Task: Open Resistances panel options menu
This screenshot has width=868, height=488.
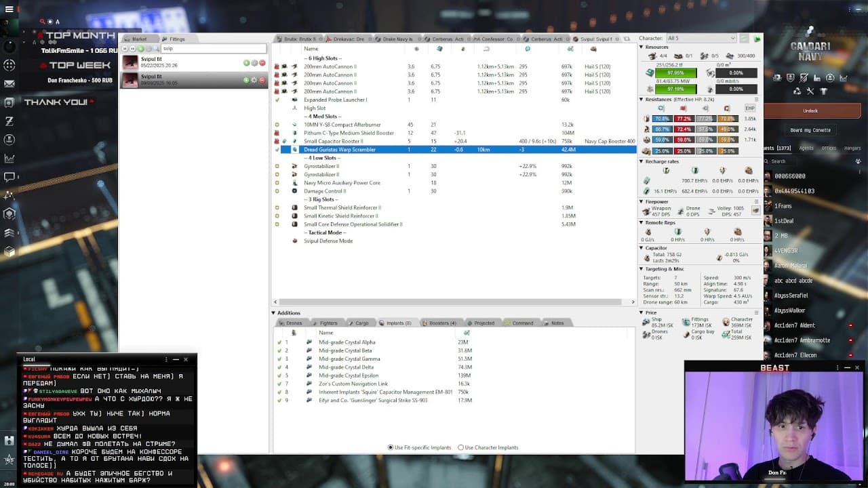Action: coord(756,100)
